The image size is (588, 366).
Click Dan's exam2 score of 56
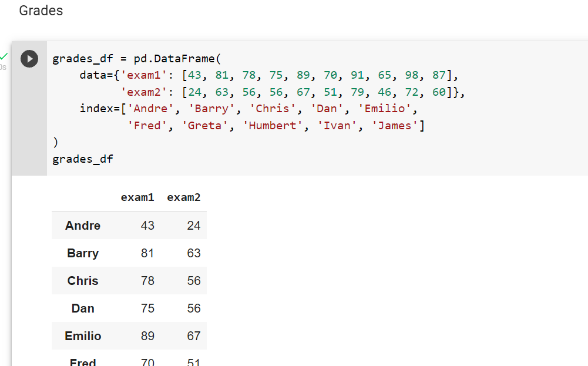tap(193, 308)
